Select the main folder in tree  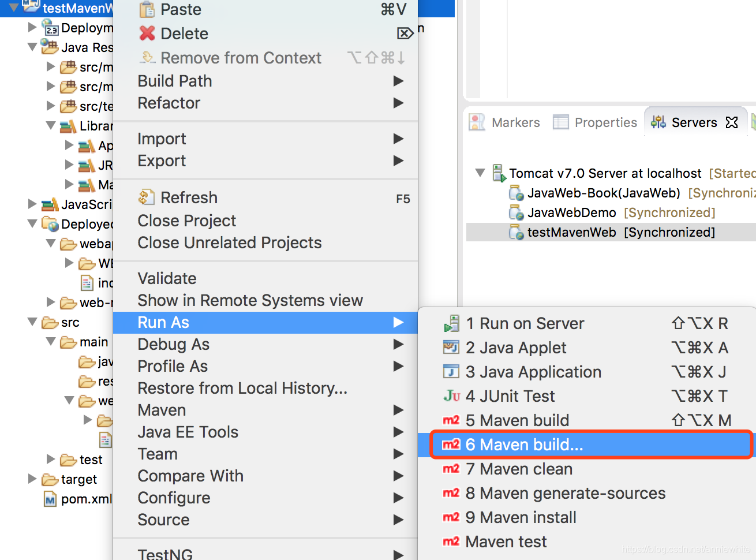click(x=93, y=342)
